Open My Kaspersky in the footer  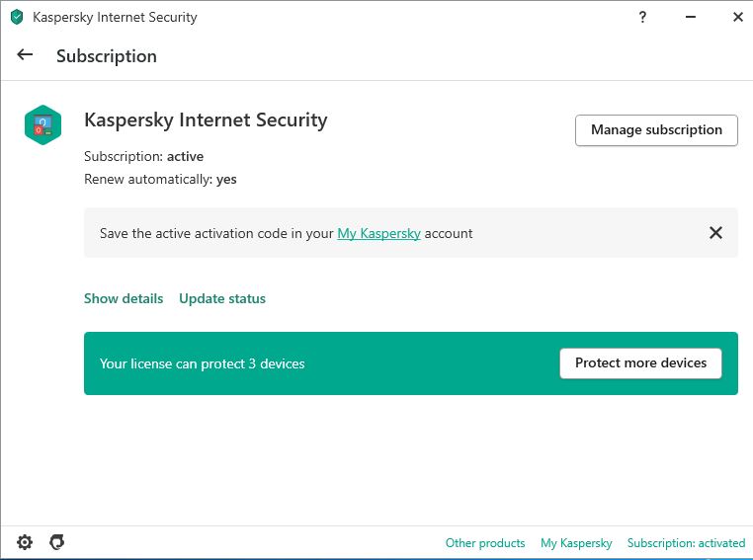pos(576,543)
